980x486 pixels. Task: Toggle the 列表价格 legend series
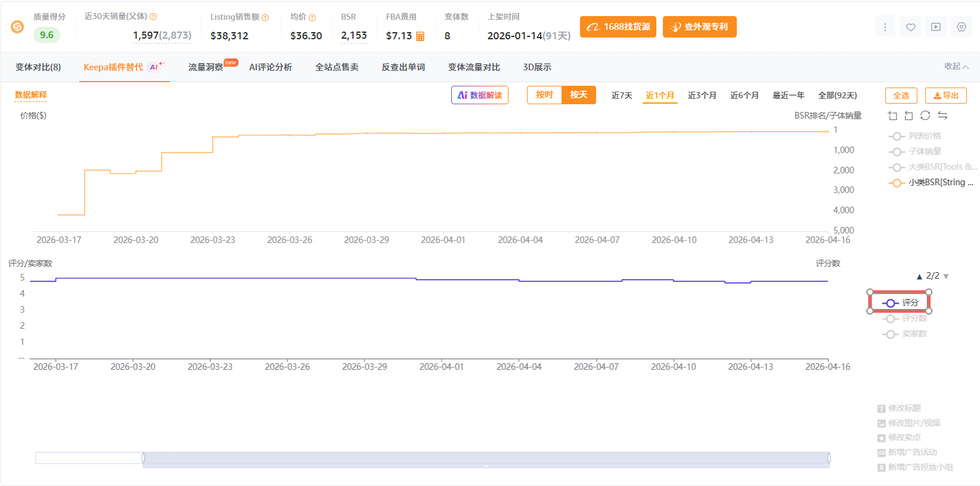pyautogui.click(x=915, y=136)
